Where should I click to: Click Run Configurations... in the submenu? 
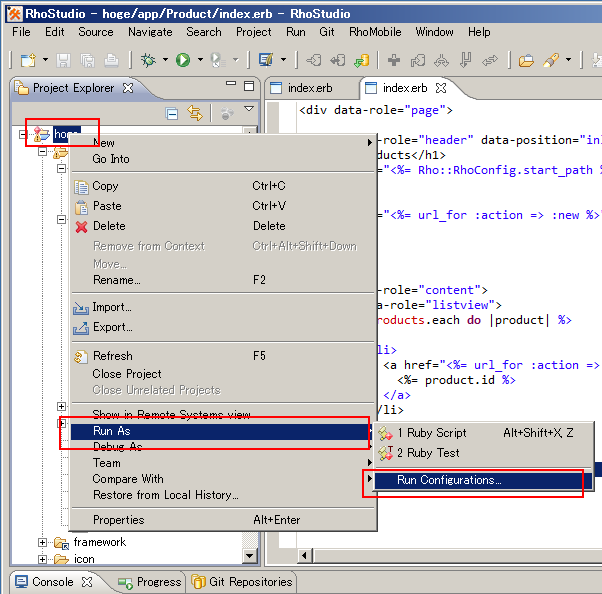[483, 480]
